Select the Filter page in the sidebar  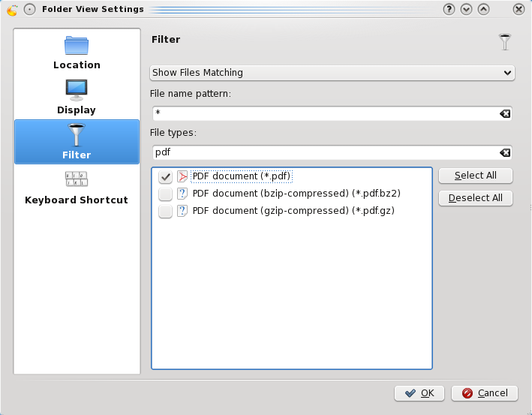pyautogui.click(x=77, y=142)
